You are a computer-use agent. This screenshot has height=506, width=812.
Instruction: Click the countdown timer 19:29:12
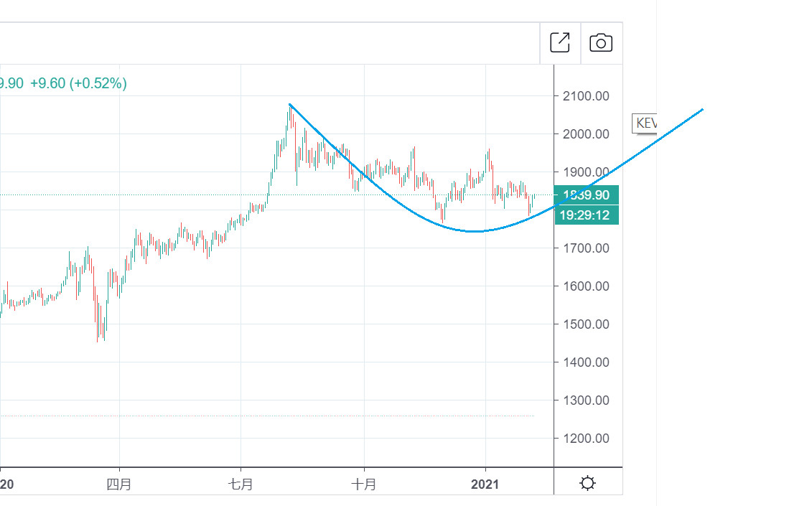[587, 215]
